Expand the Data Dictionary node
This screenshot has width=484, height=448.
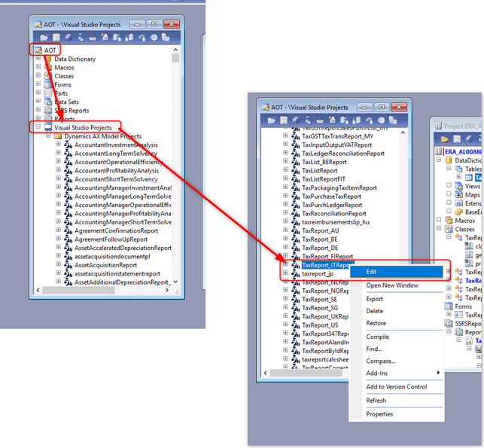pyautogui.click(x=38, y=59)
